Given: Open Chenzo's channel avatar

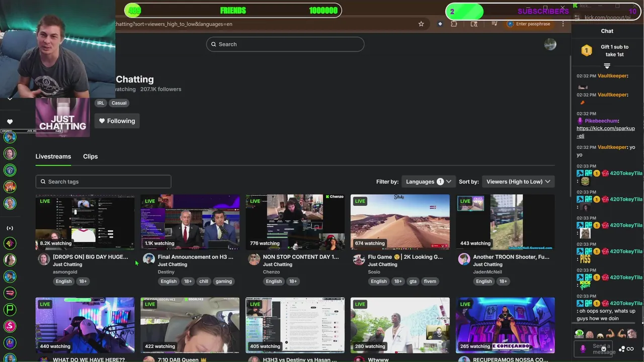Looking at the screenshot, I should [254, 259].
